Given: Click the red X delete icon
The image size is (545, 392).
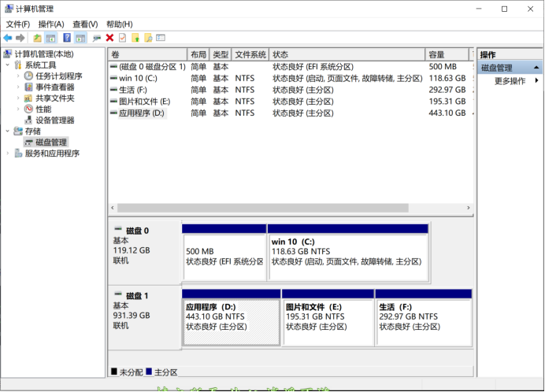Looking at the screenshot, I should [x=109, y=38].
